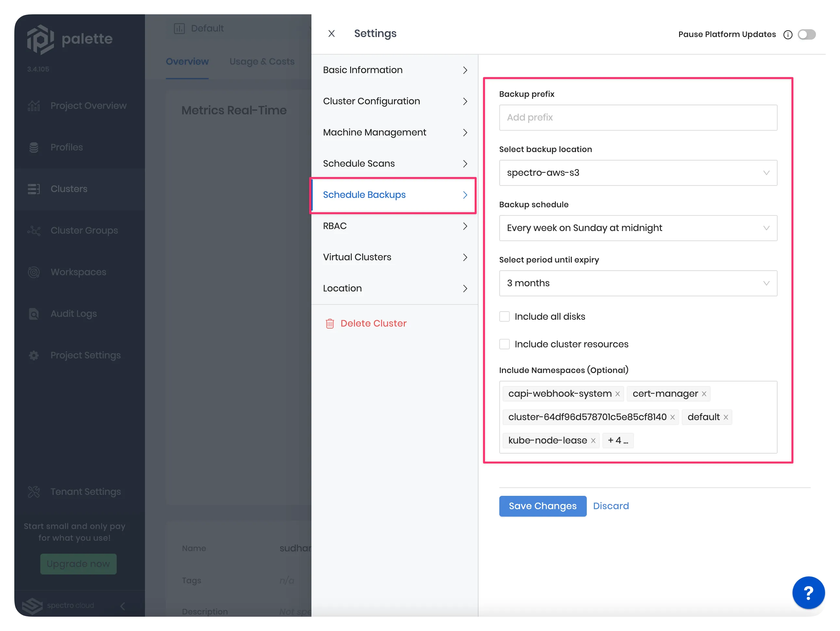Click Discard link
Screen dimensions: 840x631
(x=610, y=506)
